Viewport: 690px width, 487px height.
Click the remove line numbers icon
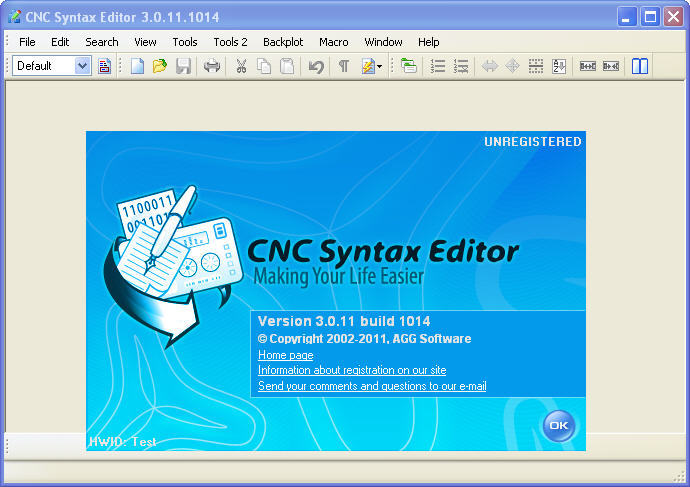coord(461,66)
